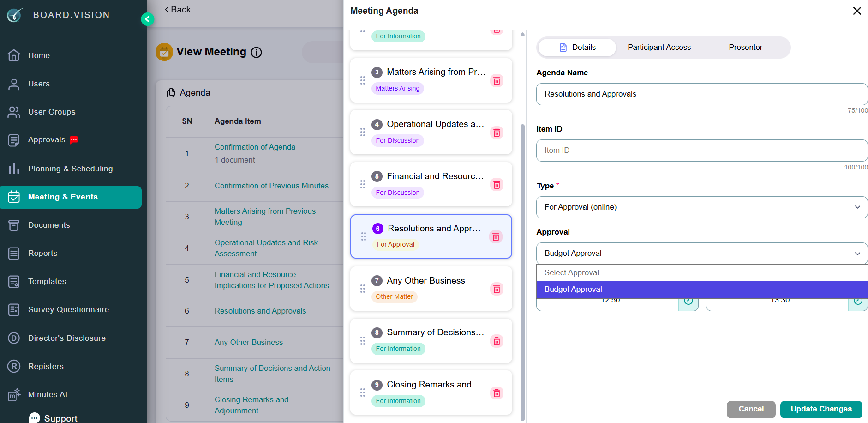868x423 pixels.
Task: Delete Matters Arising agenda item
Action: tap(497, 81)
